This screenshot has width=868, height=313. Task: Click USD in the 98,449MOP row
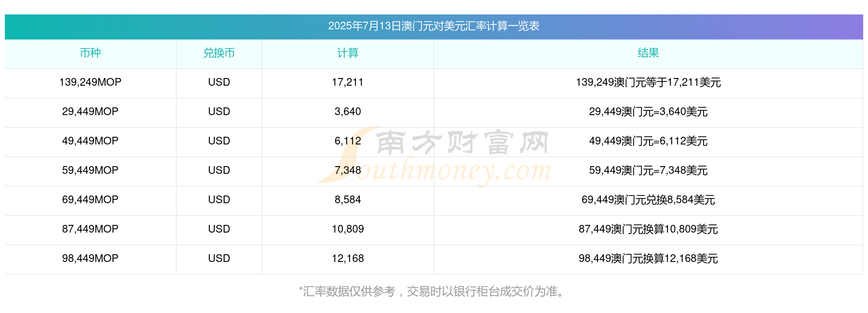pyautogui.click(x=219, y=259)
